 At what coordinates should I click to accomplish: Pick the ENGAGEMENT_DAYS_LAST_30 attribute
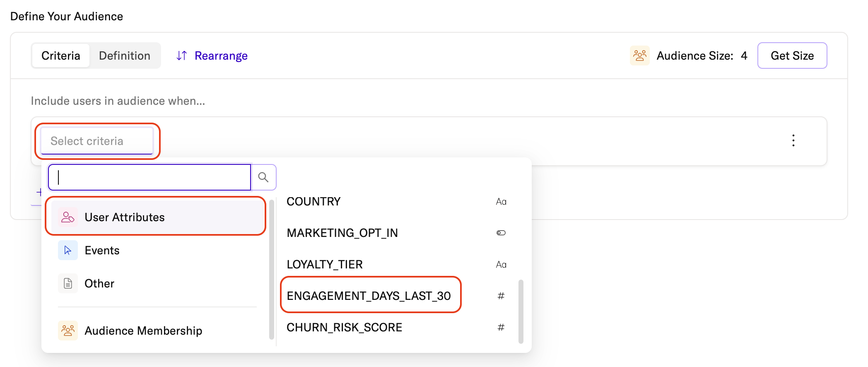pos(369,296)
